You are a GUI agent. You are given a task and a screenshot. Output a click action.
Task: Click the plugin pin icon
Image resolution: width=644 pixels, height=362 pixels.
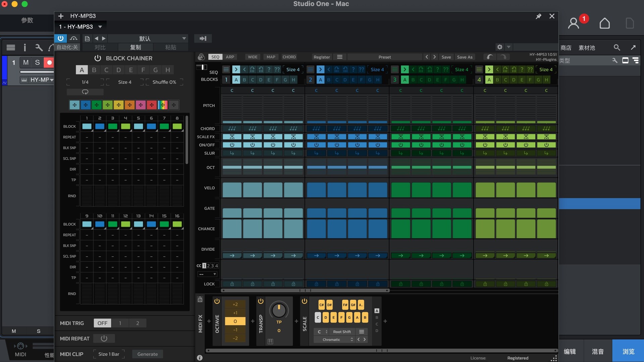click(538, 16)
